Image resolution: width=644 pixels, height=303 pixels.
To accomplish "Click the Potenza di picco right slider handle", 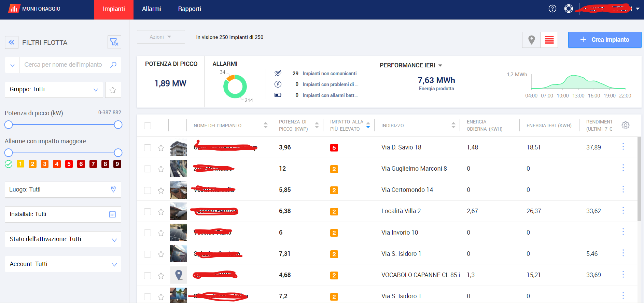I will (118, 125).
